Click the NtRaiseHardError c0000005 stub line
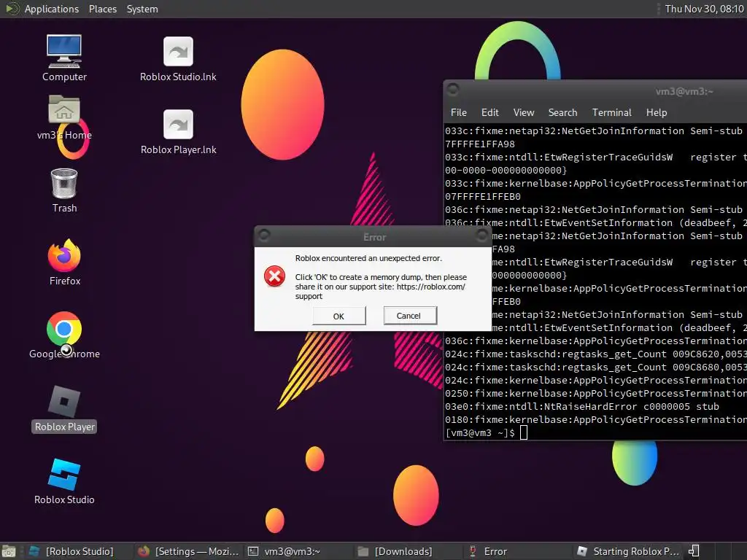The image size is (747, 560). click(582, 407)
